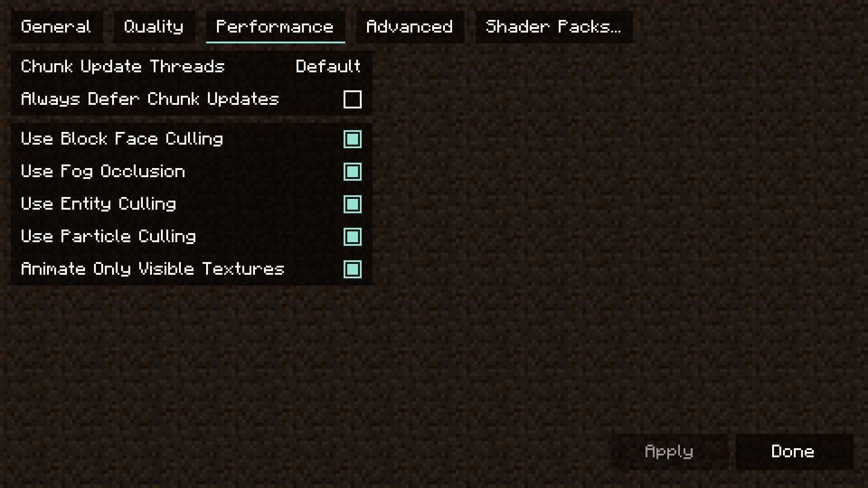
Task: Click the Performance tab
Action: (275, 27)
